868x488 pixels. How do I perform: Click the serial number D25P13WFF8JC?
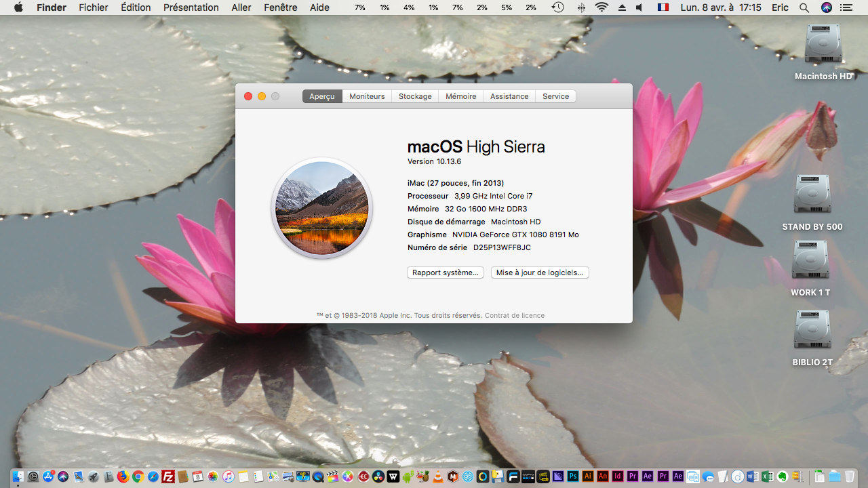pyautogui.click(x=502, y=247)
